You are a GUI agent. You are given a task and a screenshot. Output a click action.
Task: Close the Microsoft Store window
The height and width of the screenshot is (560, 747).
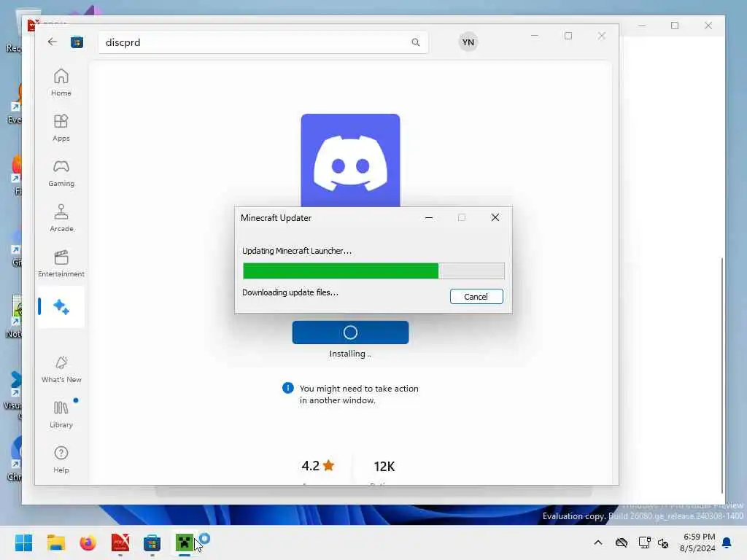click(602, 36)
